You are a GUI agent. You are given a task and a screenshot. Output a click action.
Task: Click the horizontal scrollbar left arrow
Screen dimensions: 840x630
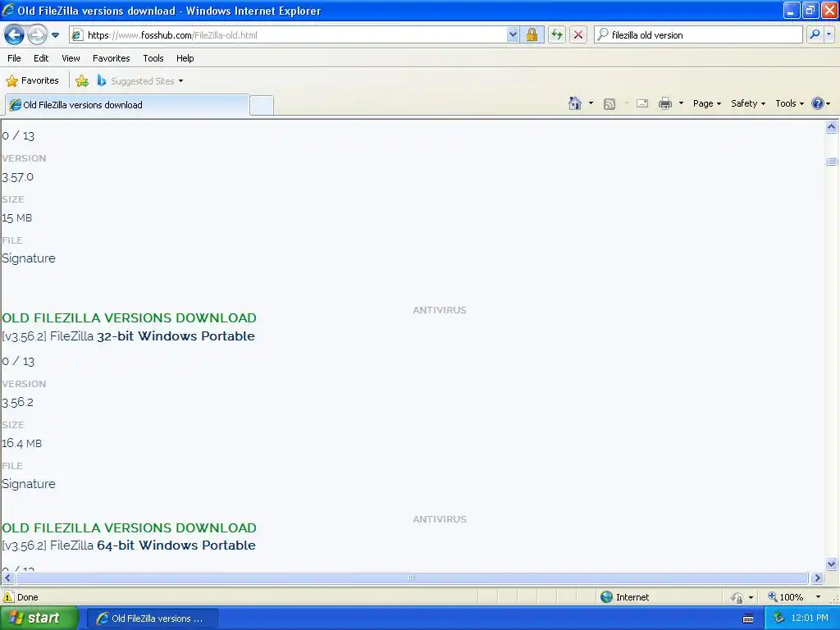coord(7,578)
